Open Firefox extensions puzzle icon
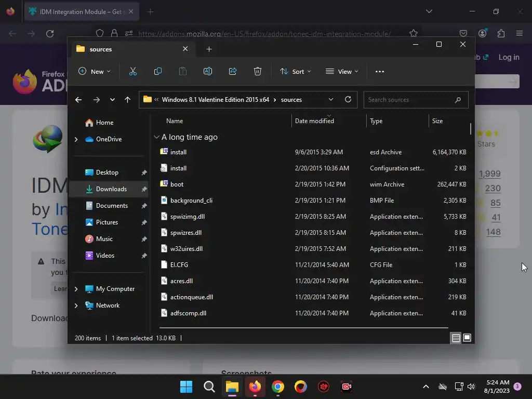Viewport: 532px width, 399px height. point(501,33)
